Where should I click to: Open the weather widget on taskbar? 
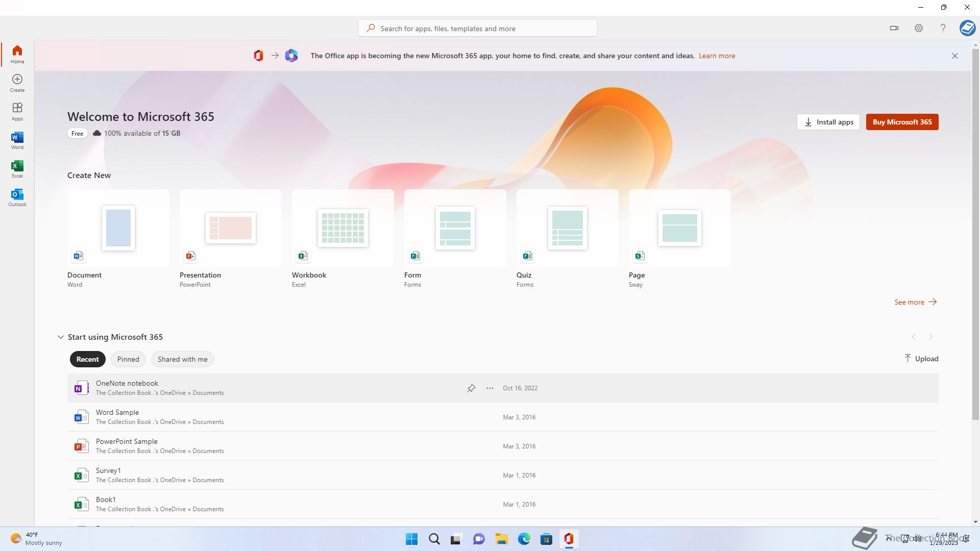[36, 539]
